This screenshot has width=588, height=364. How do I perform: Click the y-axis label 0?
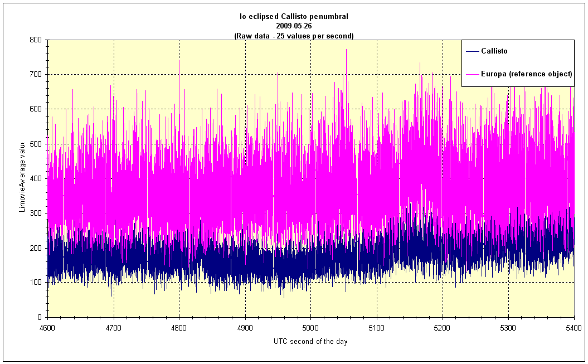tap(40, 317)
